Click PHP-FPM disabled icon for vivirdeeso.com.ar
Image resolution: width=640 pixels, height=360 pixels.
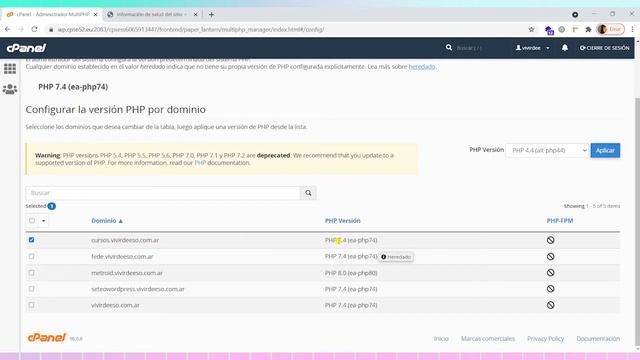click(550, 305)
